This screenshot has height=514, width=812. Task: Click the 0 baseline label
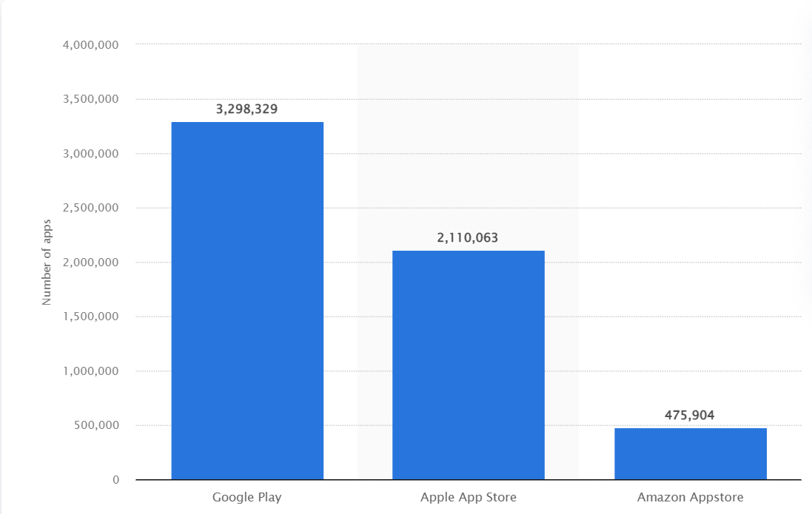click(115, 479)
